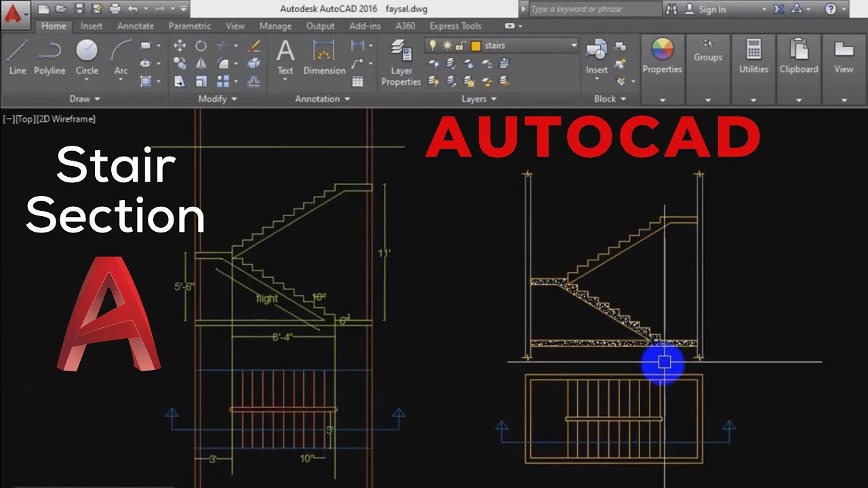Click the Save icon in quick access toolbar
The height and width of the screenshot is (488, 868).
(79, 9)
